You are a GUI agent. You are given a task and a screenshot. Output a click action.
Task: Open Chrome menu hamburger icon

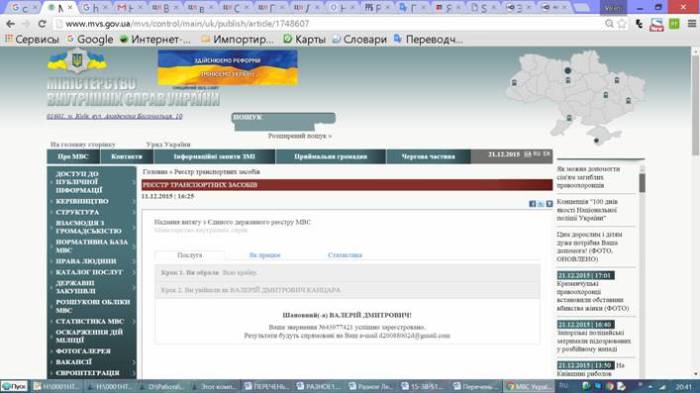coord(692,24)
